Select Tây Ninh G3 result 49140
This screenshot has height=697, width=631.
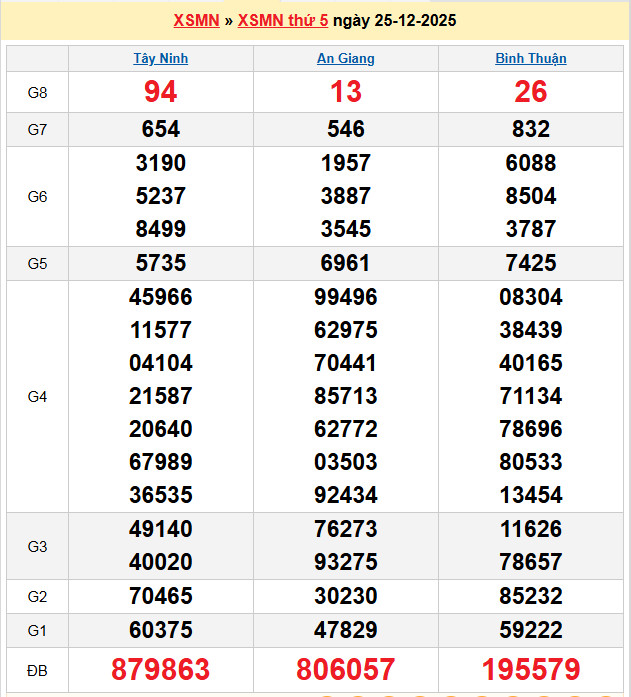(x=160, y=529)
